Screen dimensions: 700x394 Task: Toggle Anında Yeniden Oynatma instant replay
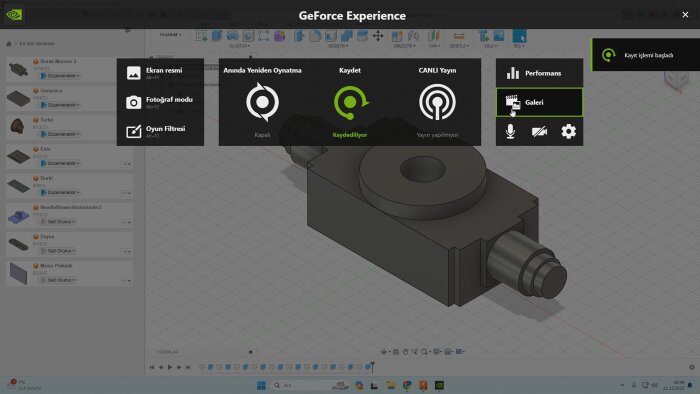(262, 102)
